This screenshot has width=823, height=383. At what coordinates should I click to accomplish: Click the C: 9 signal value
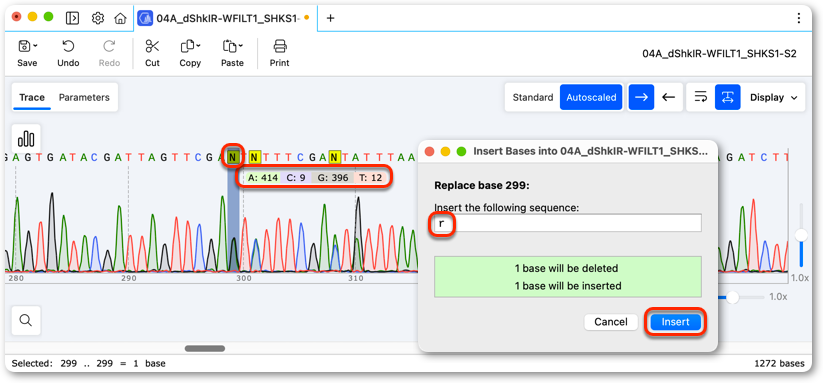tap(296, 178)
